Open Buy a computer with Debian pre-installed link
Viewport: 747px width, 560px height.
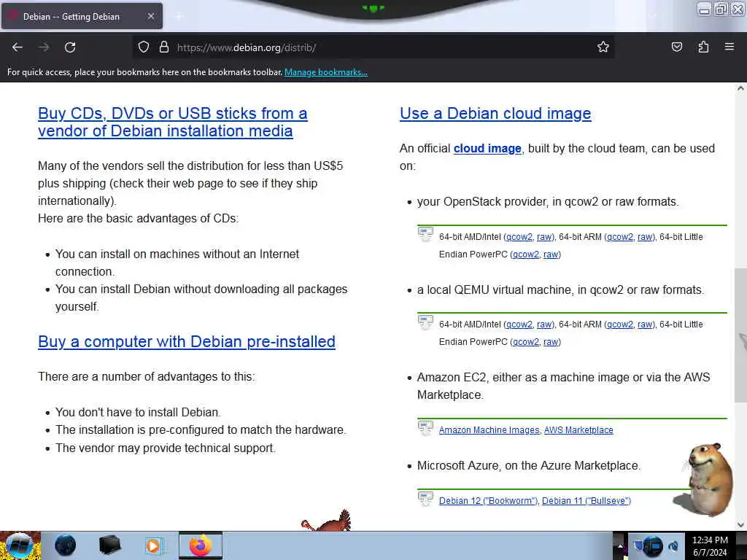point(187,341)
